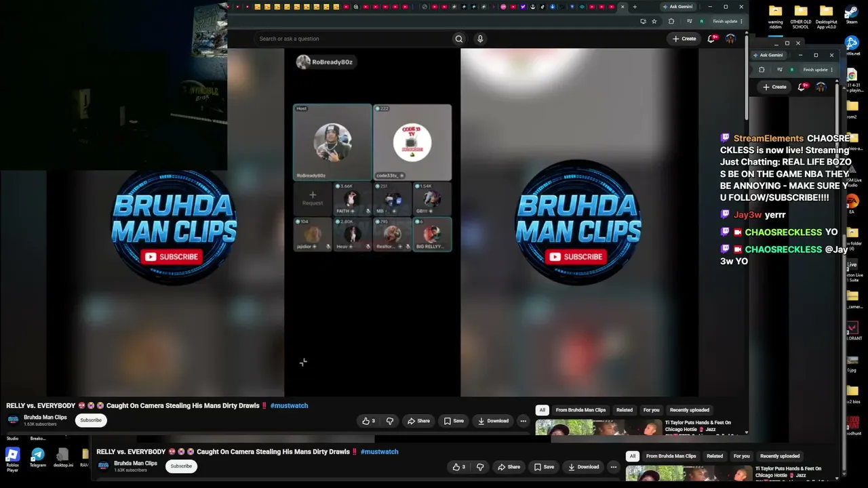
Task: Open the warning riddim desktop folder
Action: tap(776, 16)
